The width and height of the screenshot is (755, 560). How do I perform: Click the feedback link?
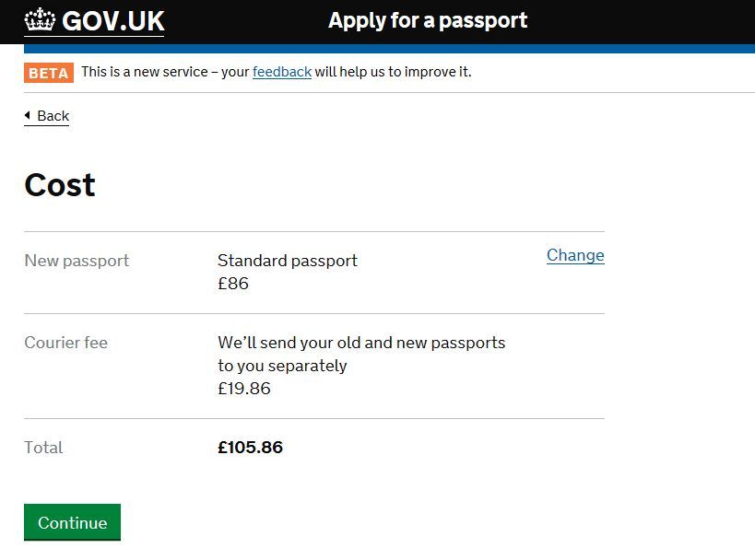click(281, 72)
